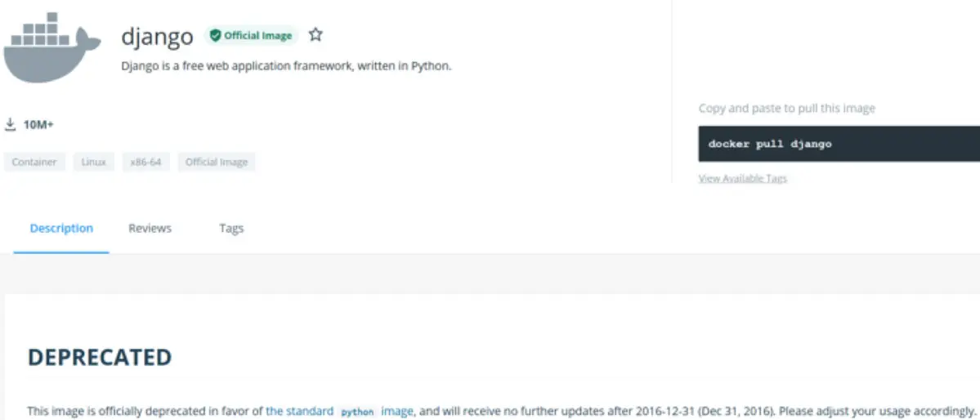The image size is (980, 420).
Task: Open the Tags tab
Action: click(231, 228)
